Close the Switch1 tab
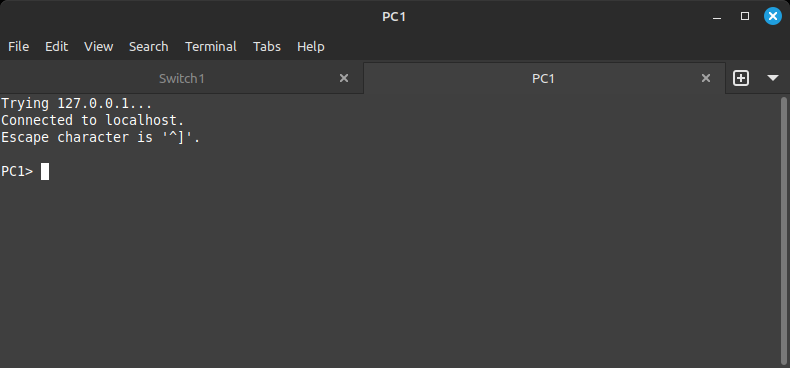Image resolution: width=790 pixels, height=368 pixels. pos(344,78)
